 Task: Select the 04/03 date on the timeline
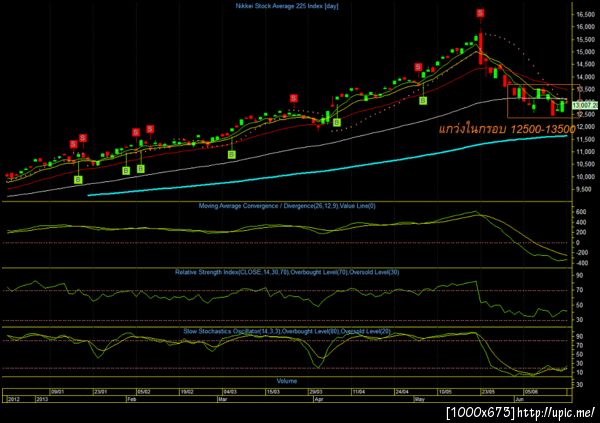[x=230, y=392]
